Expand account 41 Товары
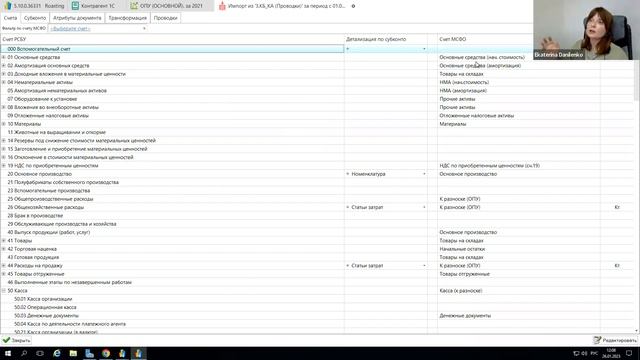 tap(4, 241)
